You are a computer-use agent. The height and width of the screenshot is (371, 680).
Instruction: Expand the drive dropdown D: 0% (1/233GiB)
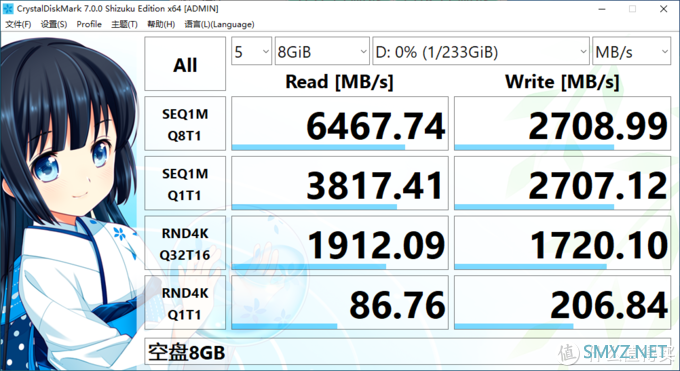(x=481, y=51)
